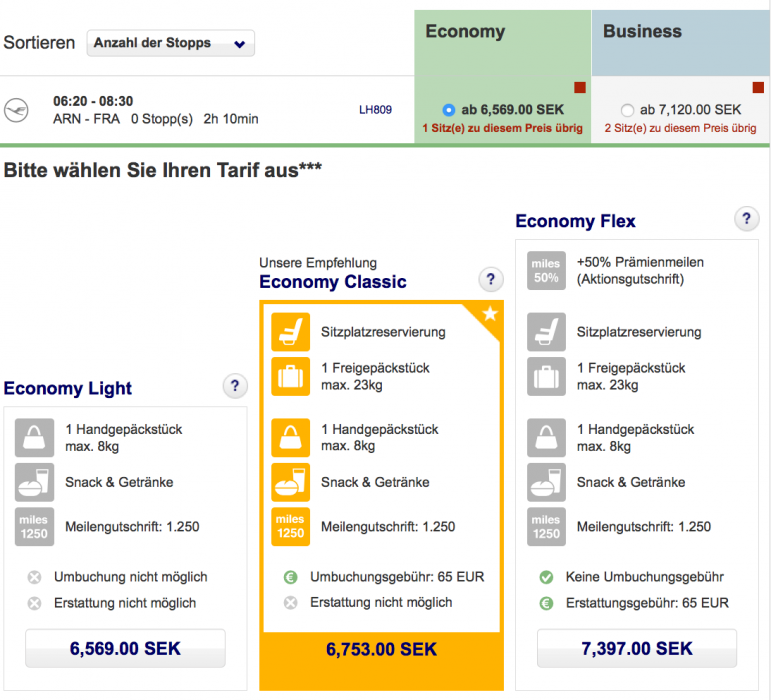
Task: Click the snack and drinks icon in Economy Flex
Action: click(x=546, y=482)
